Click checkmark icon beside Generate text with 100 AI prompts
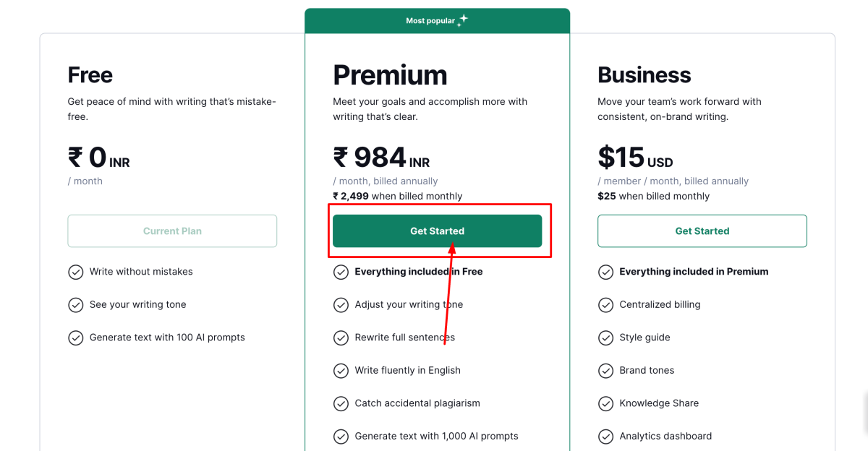 click(x=76, y=338)
